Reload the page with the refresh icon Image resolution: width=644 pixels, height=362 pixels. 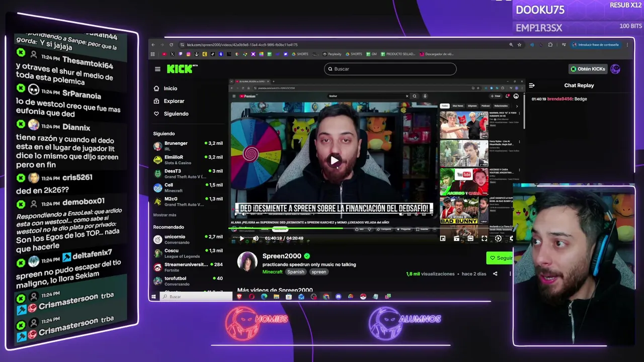[x=171, y=45]
